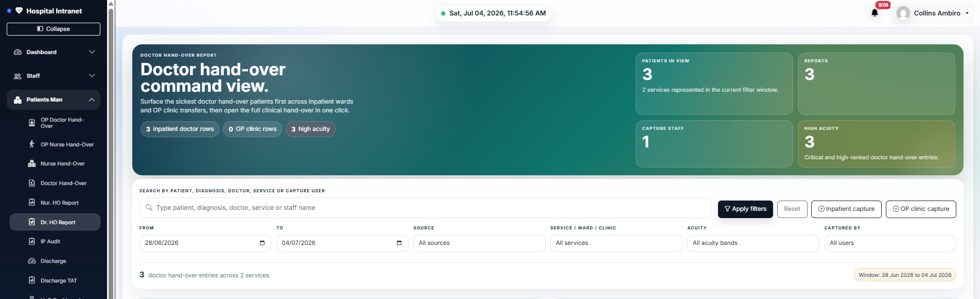980x299 pixels.
Task: Open IP Audit menu item
Action: pyautogui.click(x=55, y=241)
